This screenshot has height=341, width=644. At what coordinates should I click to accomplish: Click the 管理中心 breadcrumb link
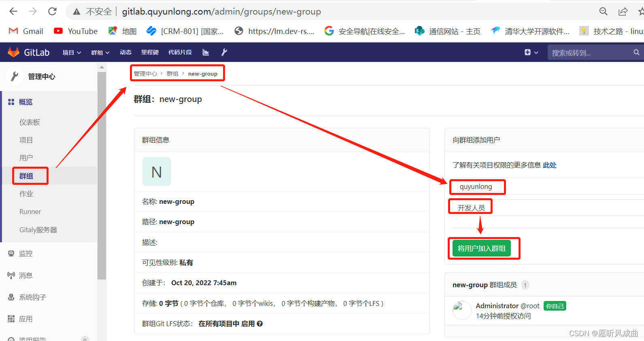[x=145, y=74]
